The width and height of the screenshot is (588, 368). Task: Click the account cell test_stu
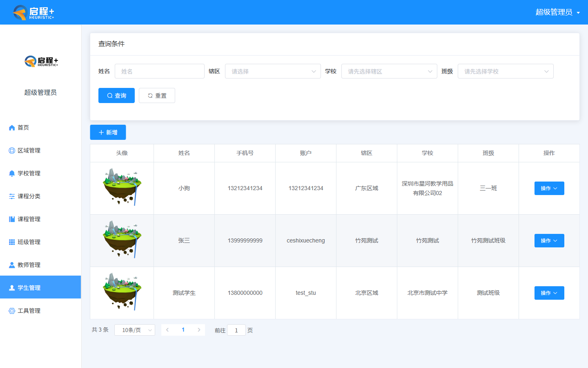click(x=306, y=293)
